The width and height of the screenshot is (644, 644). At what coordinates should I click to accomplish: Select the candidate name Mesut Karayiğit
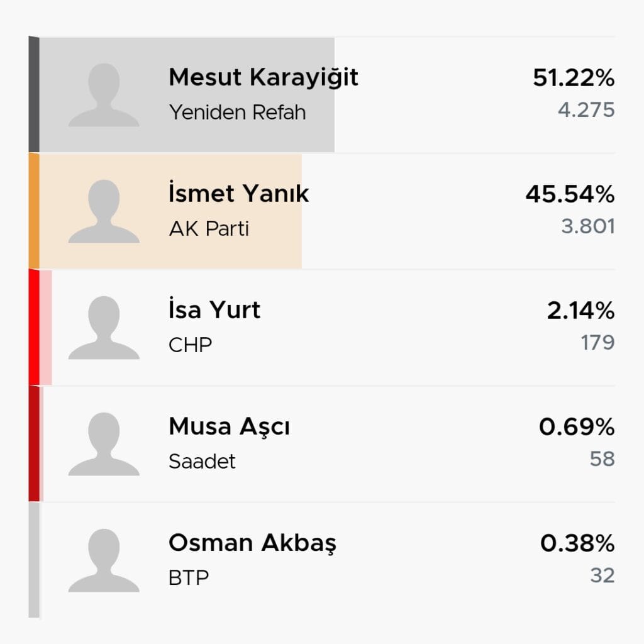[263, 77]
